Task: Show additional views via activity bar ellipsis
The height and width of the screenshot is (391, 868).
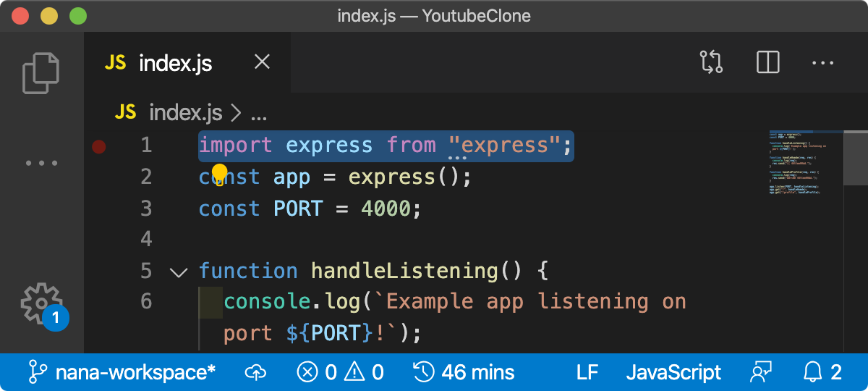Action: point(41,163)
